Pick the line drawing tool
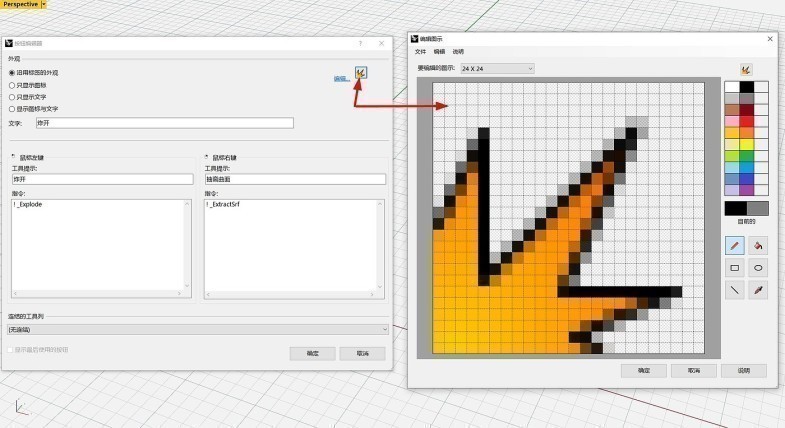The height and width of the screenshot is (428, 785). (x=735, y=290)
